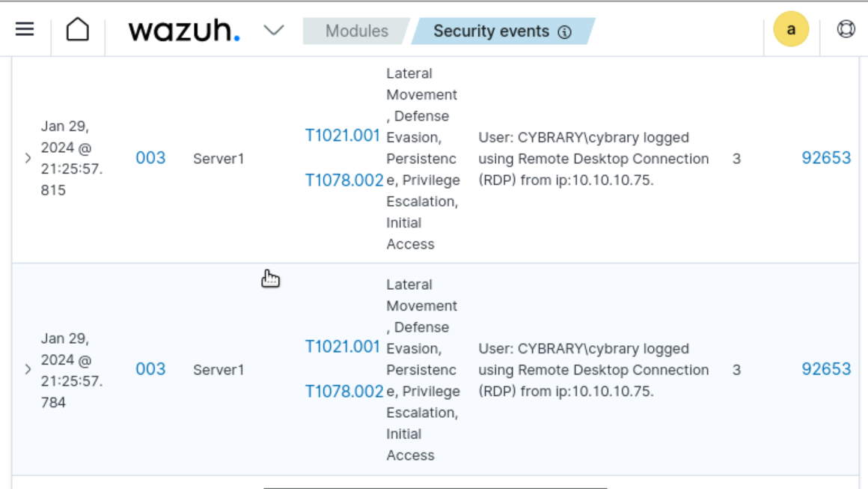Open agent 003 link in second row
Screen dimensions: 868x489
[x=150, y=369]
